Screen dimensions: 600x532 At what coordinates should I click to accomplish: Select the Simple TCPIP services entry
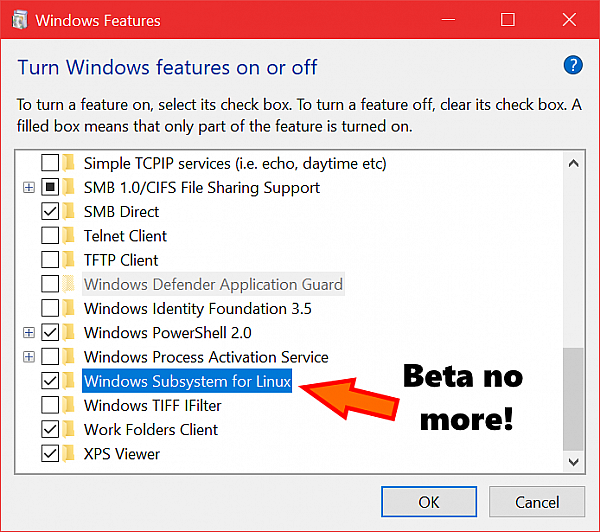click(x=235, y=163)
